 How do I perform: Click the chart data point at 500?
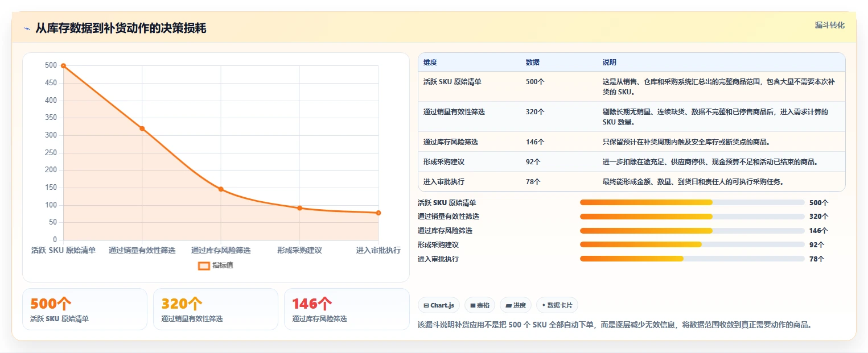pos(63,66)
